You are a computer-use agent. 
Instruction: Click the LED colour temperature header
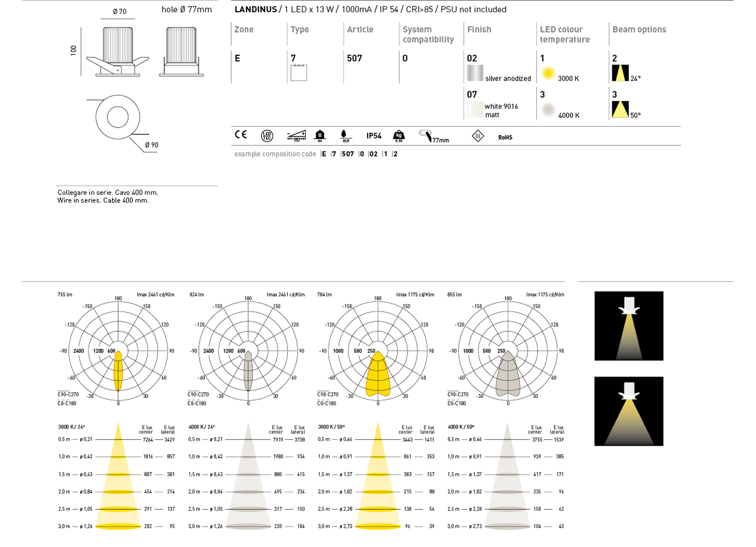click(x=565, y=34)
